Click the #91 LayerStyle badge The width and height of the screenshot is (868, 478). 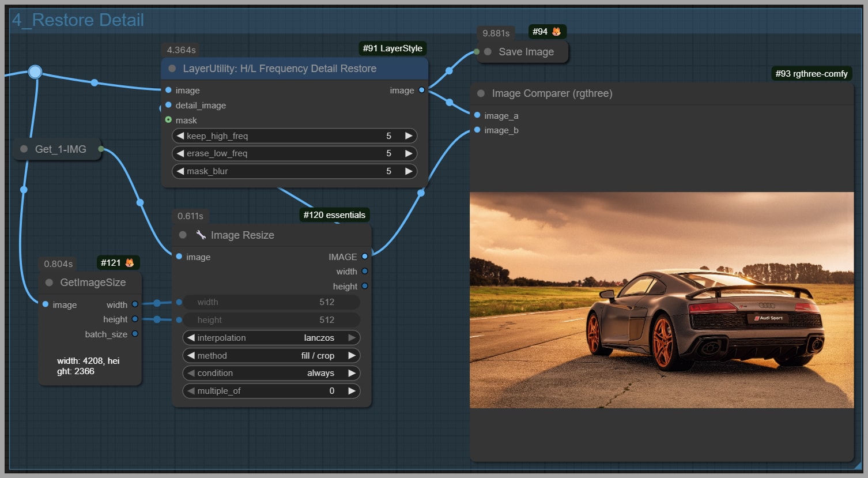[392, 48]
